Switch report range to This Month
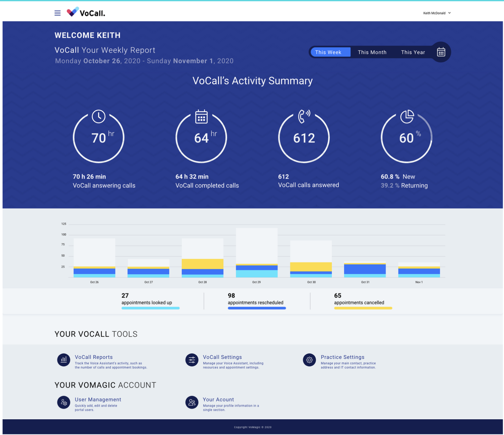This screenshot has height=435, width=504. pos(372,52)
